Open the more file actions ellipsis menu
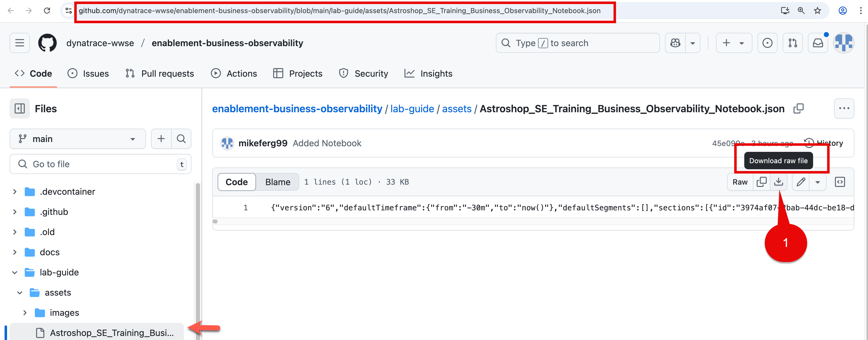This screenshot has width=868, height=340. pos(844,108)
